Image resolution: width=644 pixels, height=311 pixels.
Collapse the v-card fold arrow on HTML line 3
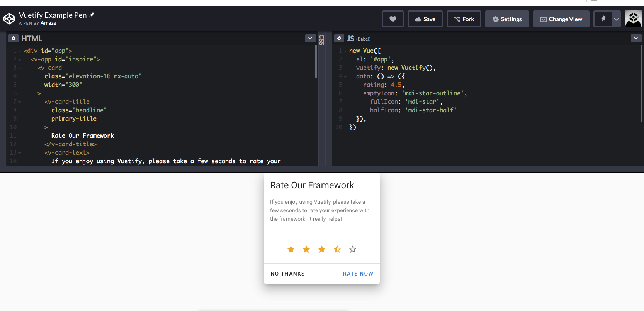click(20, 68)
